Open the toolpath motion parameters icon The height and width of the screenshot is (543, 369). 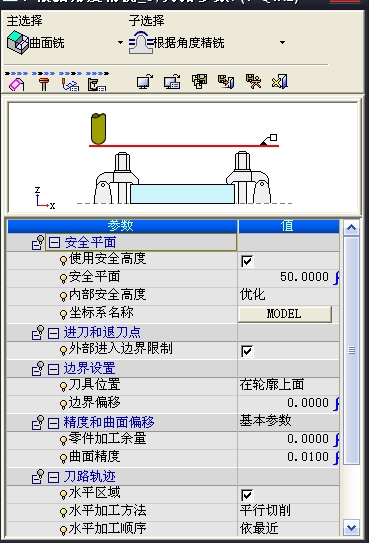(x=70, y=84)
